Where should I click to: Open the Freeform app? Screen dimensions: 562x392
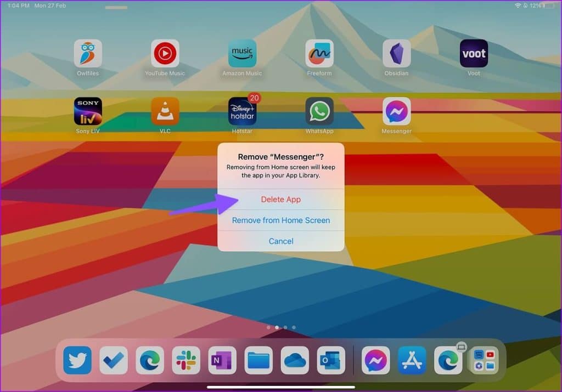[x=319, y=53]
